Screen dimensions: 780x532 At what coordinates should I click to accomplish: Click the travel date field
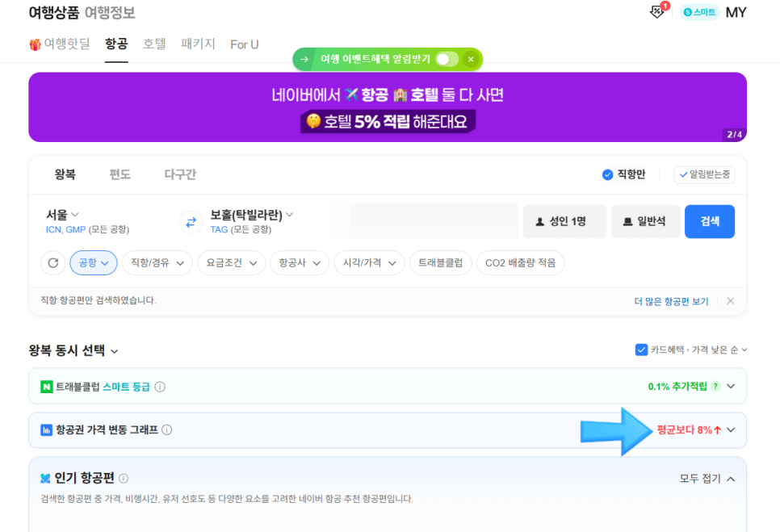423,221
